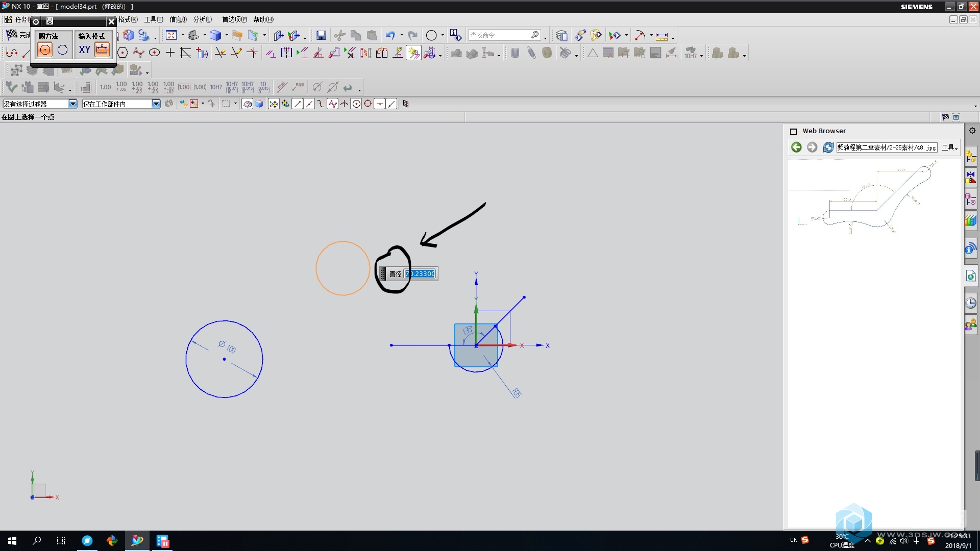Click the Circle command icon
Image resolution: width=980 pixels, height=551 pixels.
(x=431, y=35)
